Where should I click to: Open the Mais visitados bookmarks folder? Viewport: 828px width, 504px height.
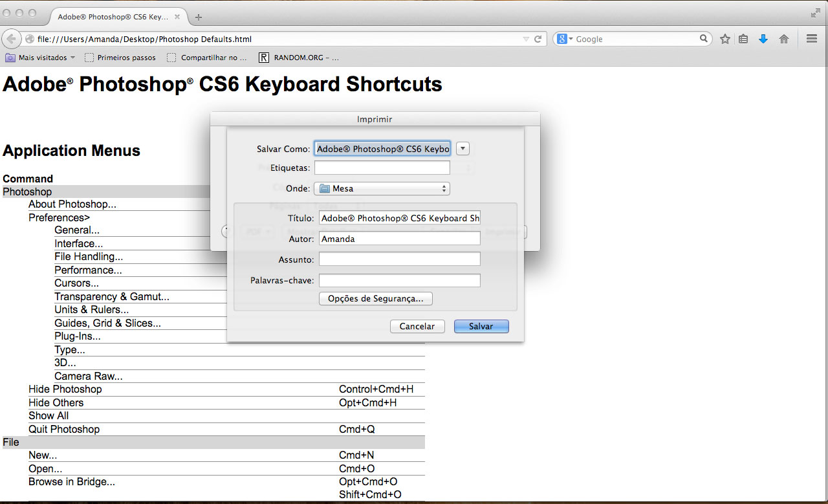tap(40, 58)
